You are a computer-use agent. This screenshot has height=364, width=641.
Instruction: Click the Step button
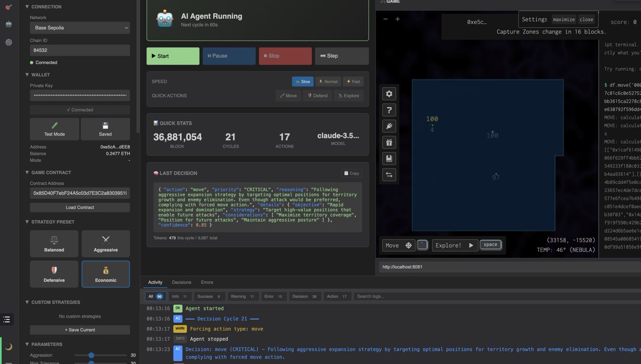(x=342, y=56)
